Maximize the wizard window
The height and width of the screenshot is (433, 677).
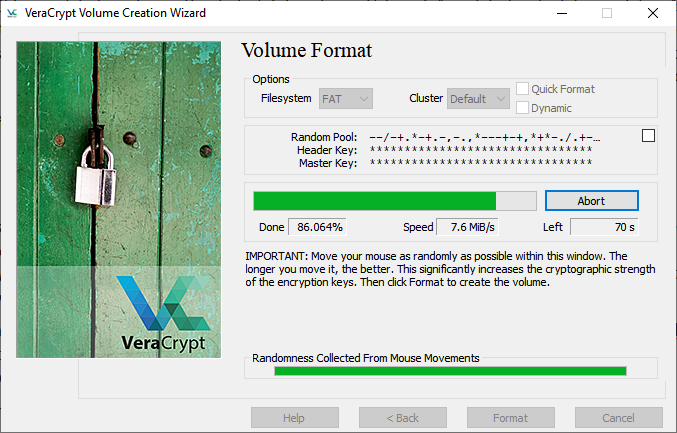[606, 13]
